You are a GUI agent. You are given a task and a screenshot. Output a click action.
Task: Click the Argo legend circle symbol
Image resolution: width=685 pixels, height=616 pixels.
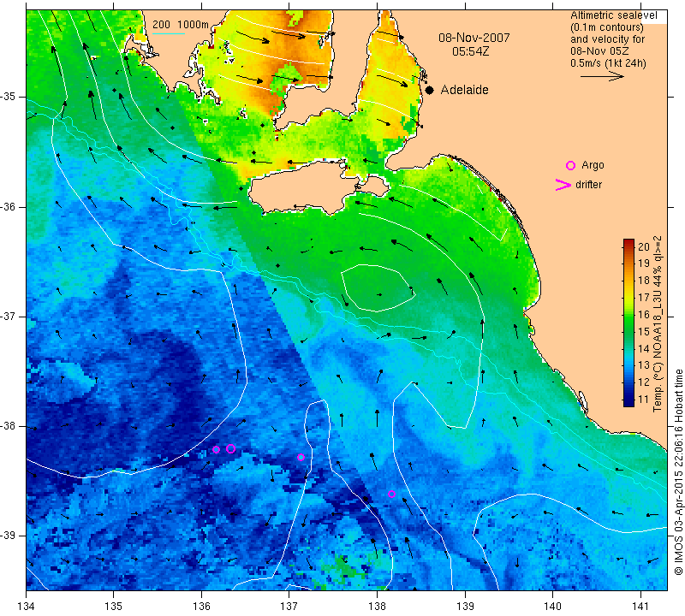pyautogui.click(x=570, y=165)
